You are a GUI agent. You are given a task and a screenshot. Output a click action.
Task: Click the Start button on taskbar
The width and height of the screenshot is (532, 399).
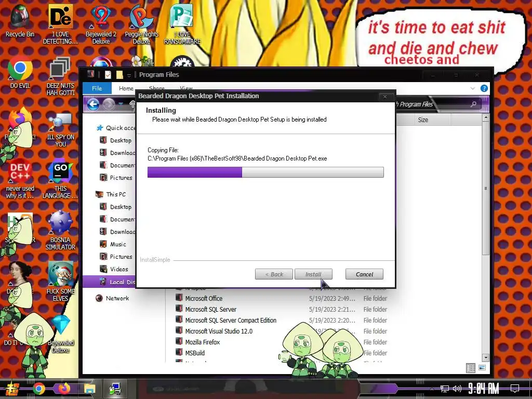[x=12, y=389]
